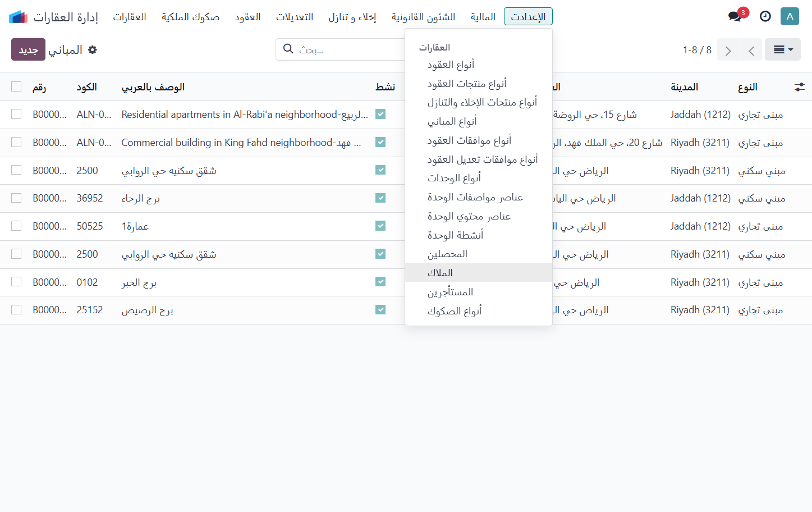Select the Commercial building King Fahd row checkbox

click(16, 142)
